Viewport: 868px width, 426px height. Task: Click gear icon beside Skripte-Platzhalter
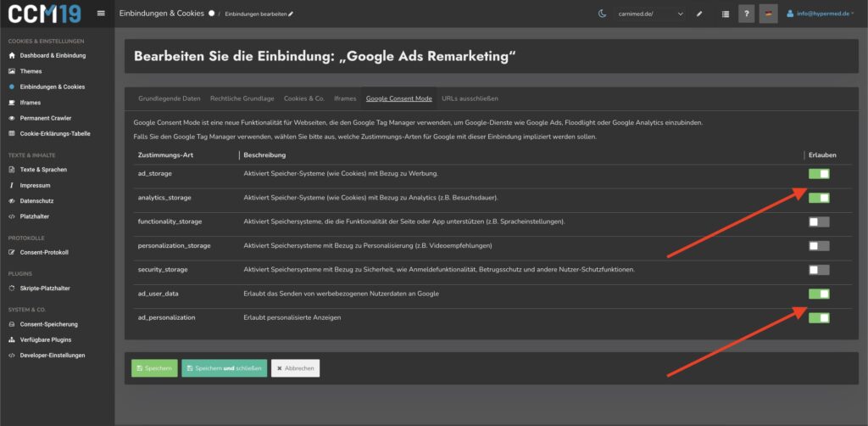(12, 288)
